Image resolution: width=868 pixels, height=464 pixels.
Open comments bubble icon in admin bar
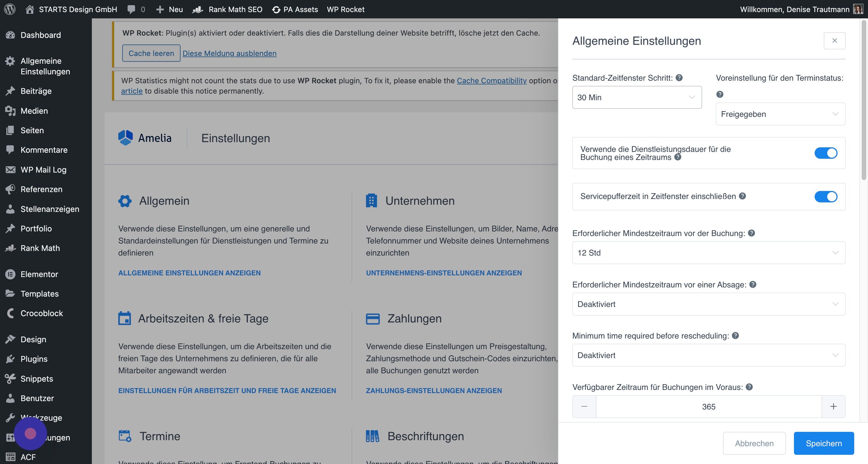[131, 9]
